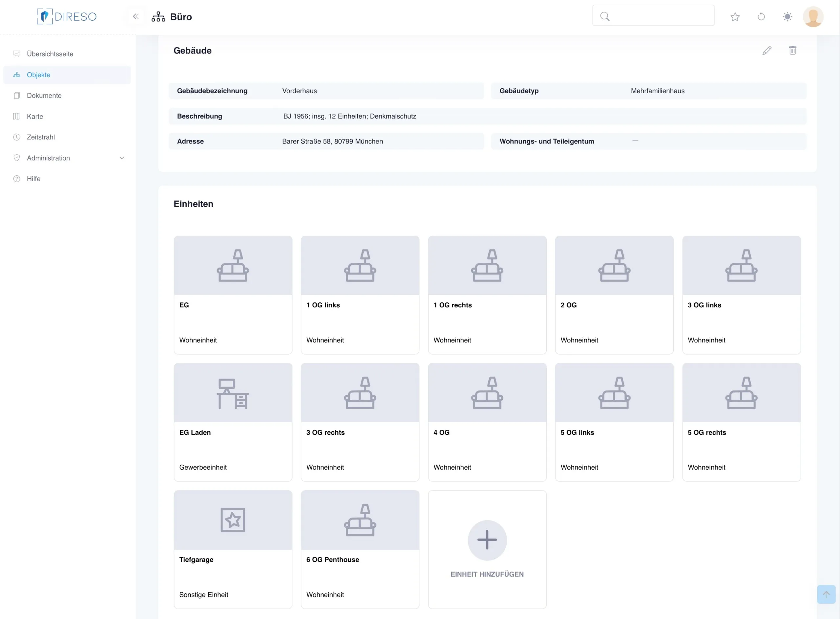The height and width of the screenshot is (619, 840).
Task: Click the Sonstige Einheit label on Tiefgarage
Action: pyautogui.click(x=204, y=595)
